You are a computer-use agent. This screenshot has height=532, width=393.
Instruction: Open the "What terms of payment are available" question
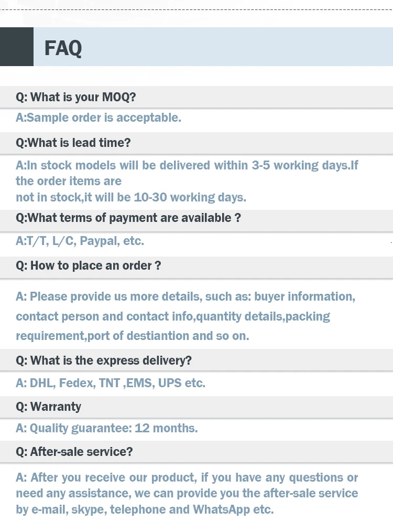click(x=128, y=218)
